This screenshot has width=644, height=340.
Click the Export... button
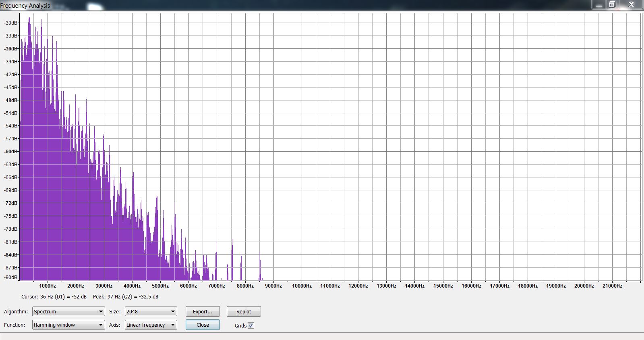click(203, 311)
